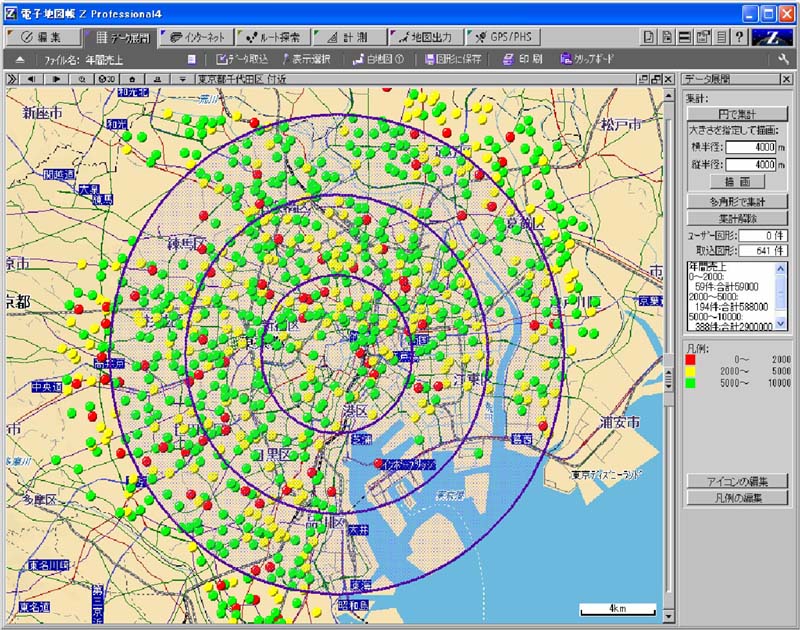800x630 pixels.
Task: Close the データ展開 side panel
Action: point(786,79)
